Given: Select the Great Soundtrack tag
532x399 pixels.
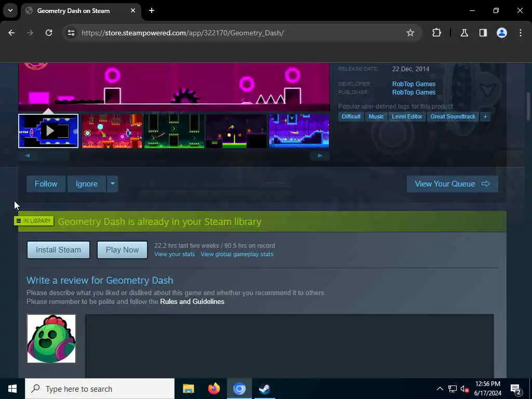Looking at the screenshot, I should [453, 117].
